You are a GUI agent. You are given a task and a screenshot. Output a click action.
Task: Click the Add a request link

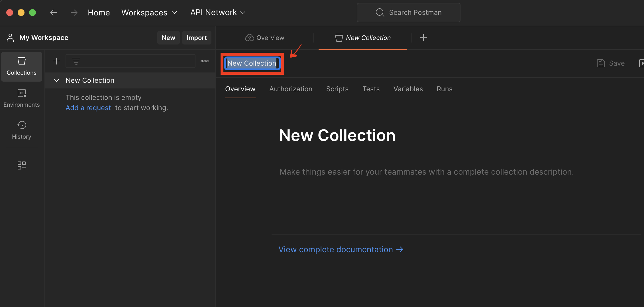[x=88, y=108]
